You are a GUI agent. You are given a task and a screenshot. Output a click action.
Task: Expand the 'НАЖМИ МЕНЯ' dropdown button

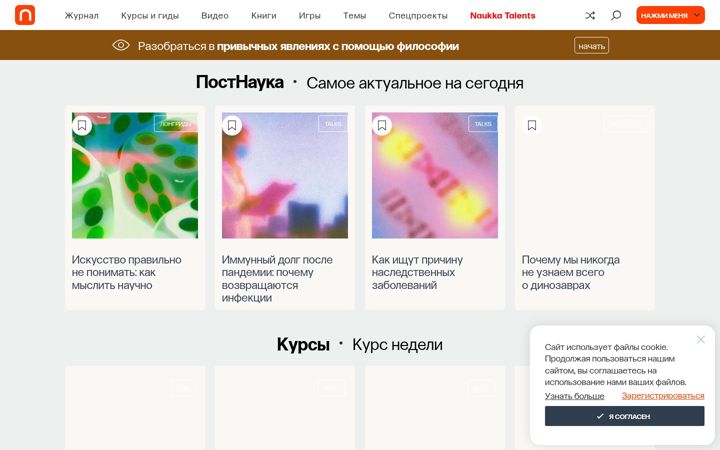click(x=670, y=15)
